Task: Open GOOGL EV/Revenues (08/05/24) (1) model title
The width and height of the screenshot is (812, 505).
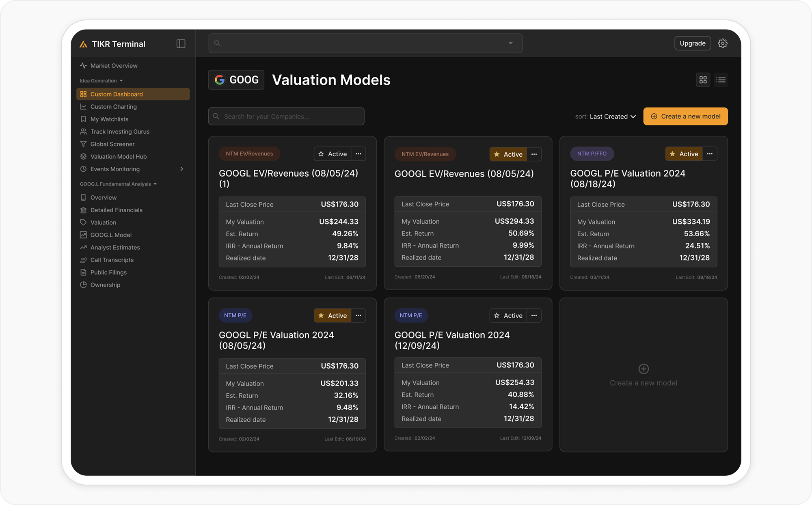Action: [x=289, y=179]
